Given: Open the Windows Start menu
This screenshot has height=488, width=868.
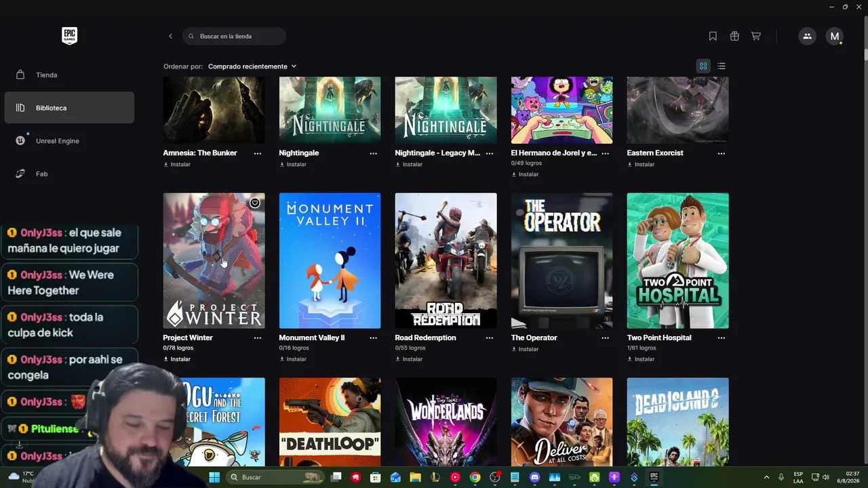Looking at the screenshot, I should [x=214, y=477].
